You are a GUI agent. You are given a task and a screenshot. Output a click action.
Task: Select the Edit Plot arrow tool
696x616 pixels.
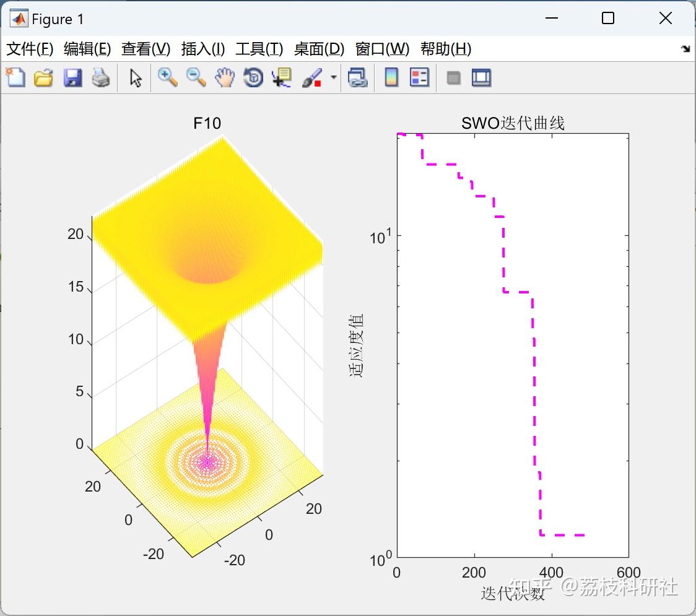[136, 77]
